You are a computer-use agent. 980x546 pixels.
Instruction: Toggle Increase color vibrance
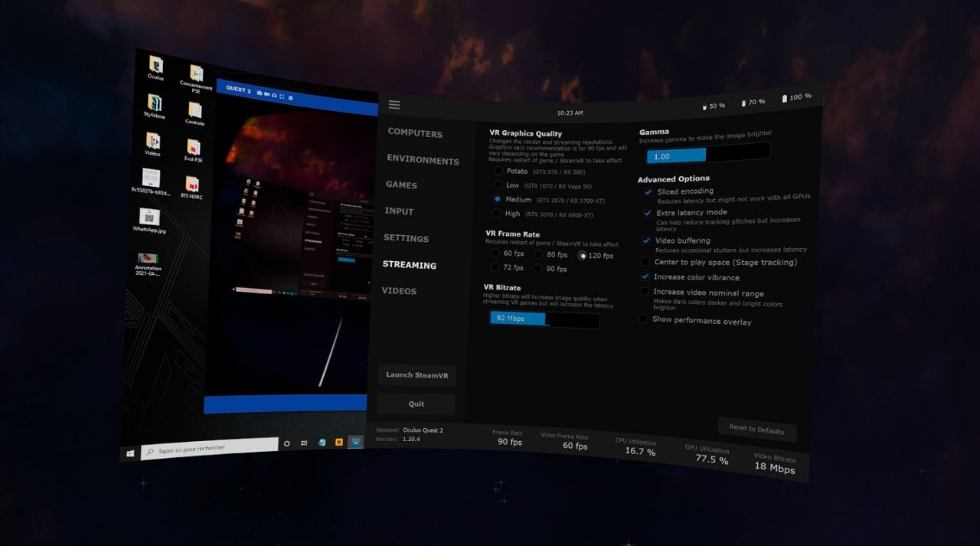click(x=645, y=276)
